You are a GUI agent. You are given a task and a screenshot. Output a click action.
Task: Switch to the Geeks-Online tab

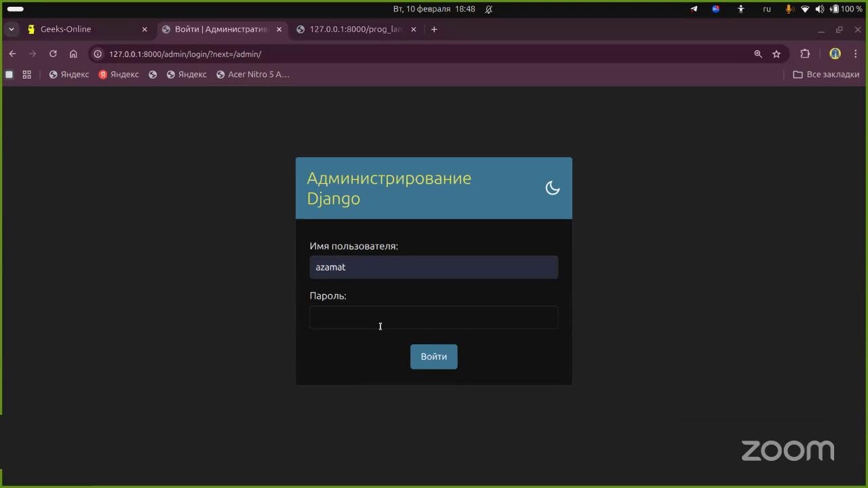point(88,29)
